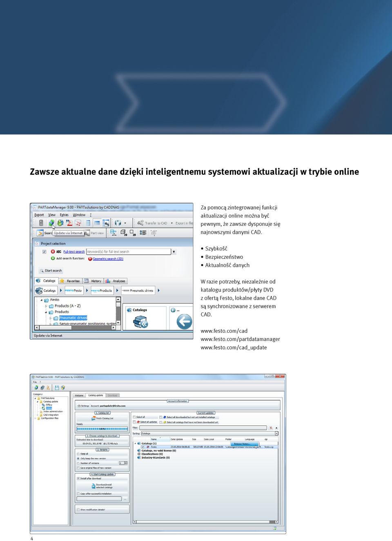This screenshot has width=392, height=541.
Task: Collapse Catalogs (1) group in update list
Action: 135,443
